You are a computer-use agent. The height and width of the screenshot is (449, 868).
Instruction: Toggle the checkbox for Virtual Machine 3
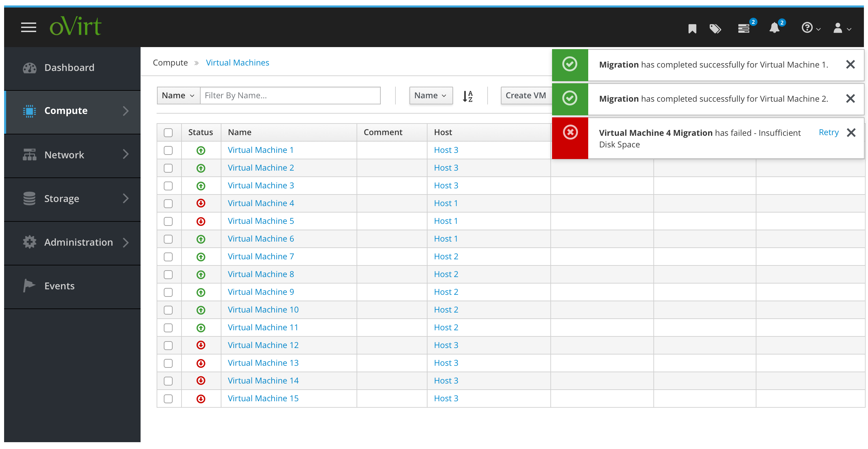tap(170, 185)
